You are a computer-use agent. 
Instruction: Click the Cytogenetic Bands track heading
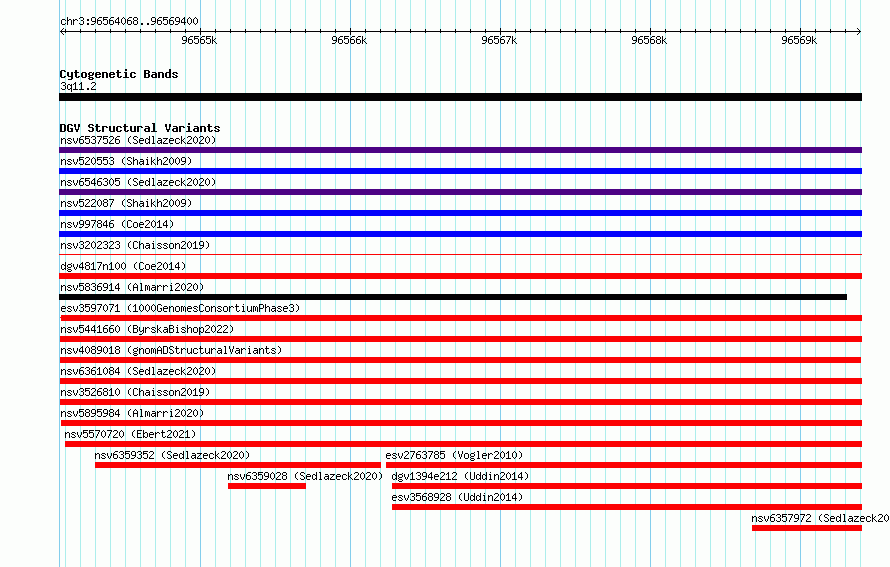point(119,74)
